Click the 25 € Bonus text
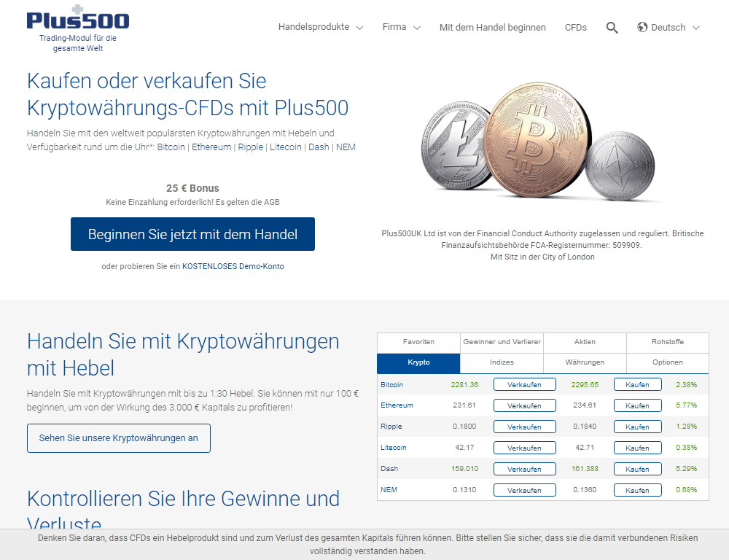 click(x=192, y=188)
